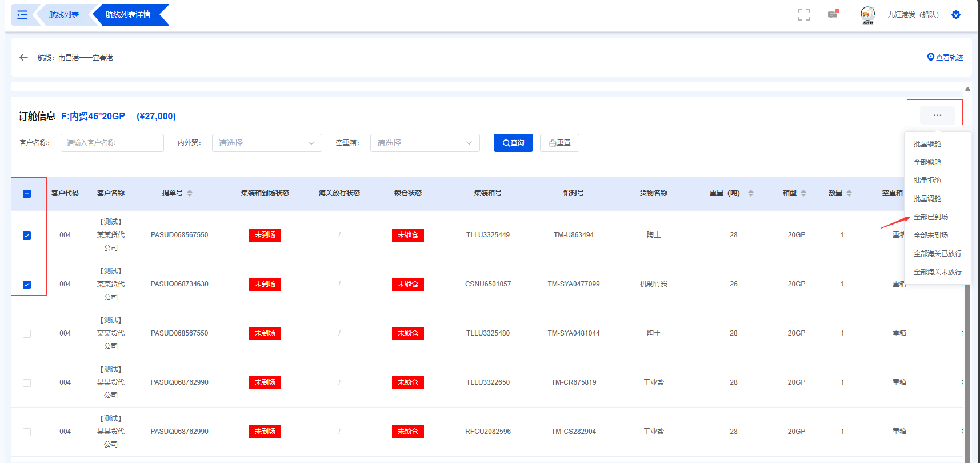Viewport: 980px width, 463px height.
Task: Click the 客户名称 input field
Action: (x=112, y=143)
